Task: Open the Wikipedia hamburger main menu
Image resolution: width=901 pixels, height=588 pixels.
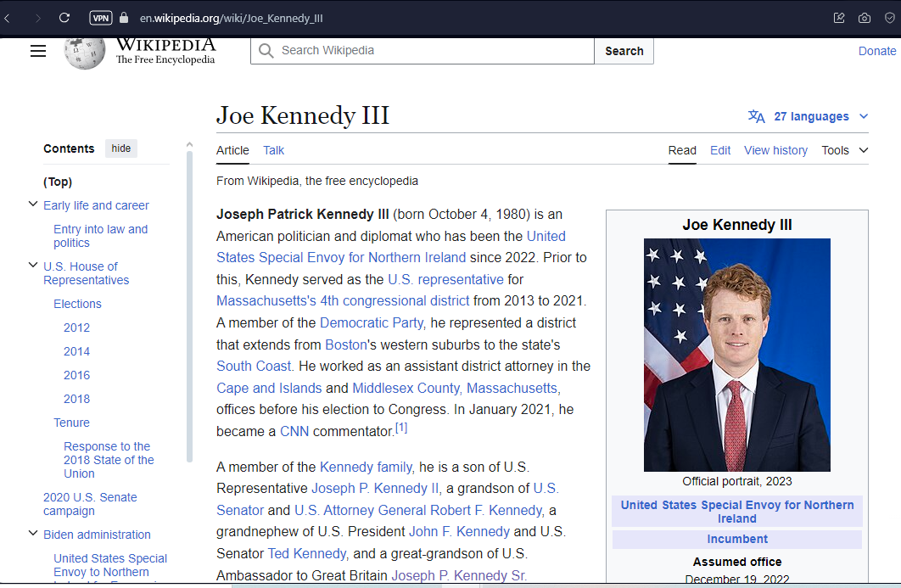Action: click(x=38, y=51)
